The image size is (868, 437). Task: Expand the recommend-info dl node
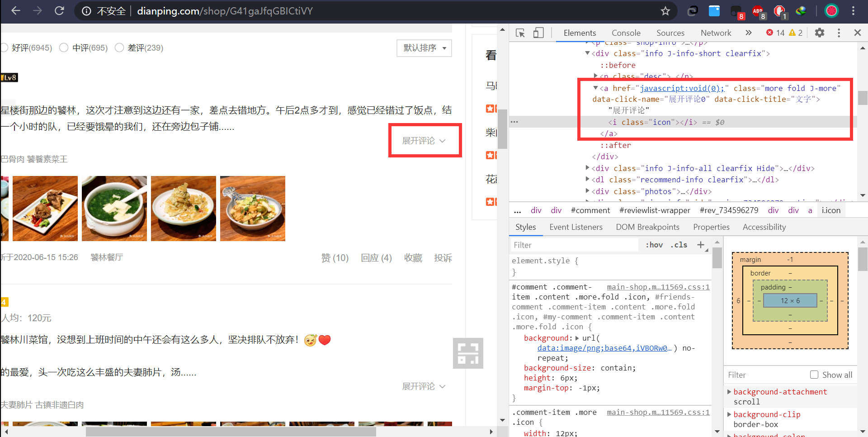pyautogui.click(x=588, y=179)
